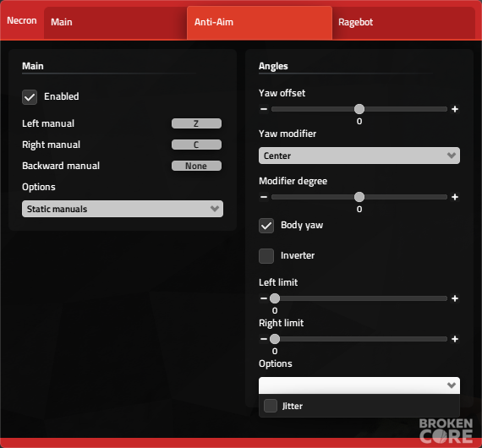Decrease Left limit with minus icon

pos(264,298)
